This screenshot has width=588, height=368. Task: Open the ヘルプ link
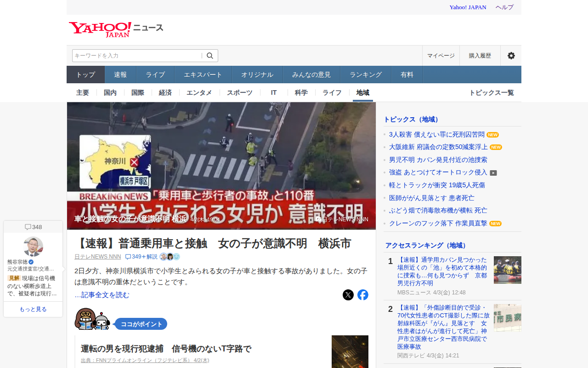pyautogui.click(x=504, y=7)
